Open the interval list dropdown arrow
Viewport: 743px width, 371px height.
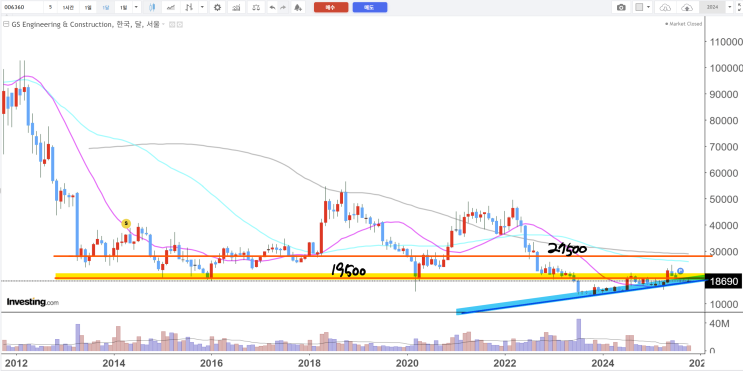point(136,7)
